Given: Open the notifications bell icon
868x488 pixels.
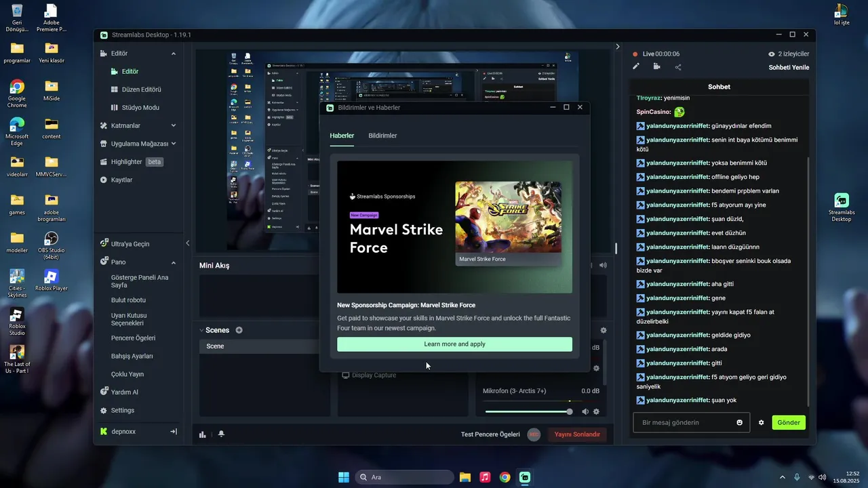Looking at the screenshot, I should point(221,434).
